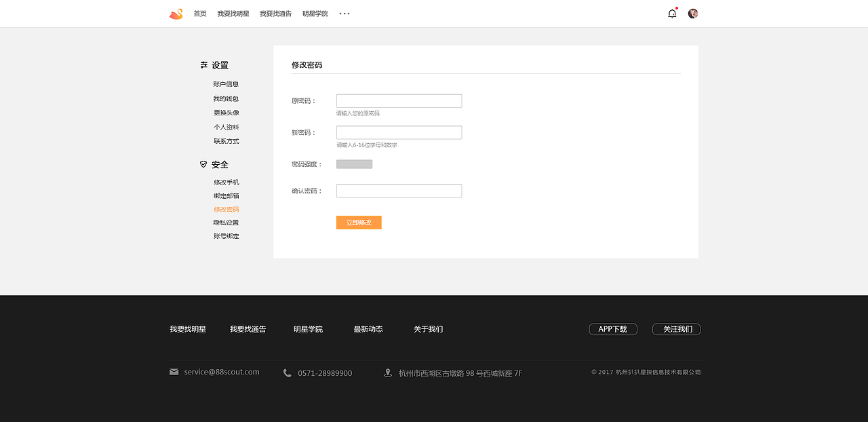Image resolution: width=868 pixels, height=422 pixels.
Task: Click the APP下载 button
Action: pos(612,328)
